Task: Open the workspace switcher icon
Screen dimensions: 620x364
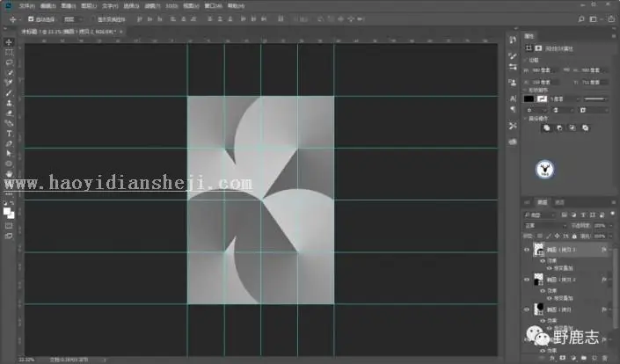Action: (x=593, y=19)
